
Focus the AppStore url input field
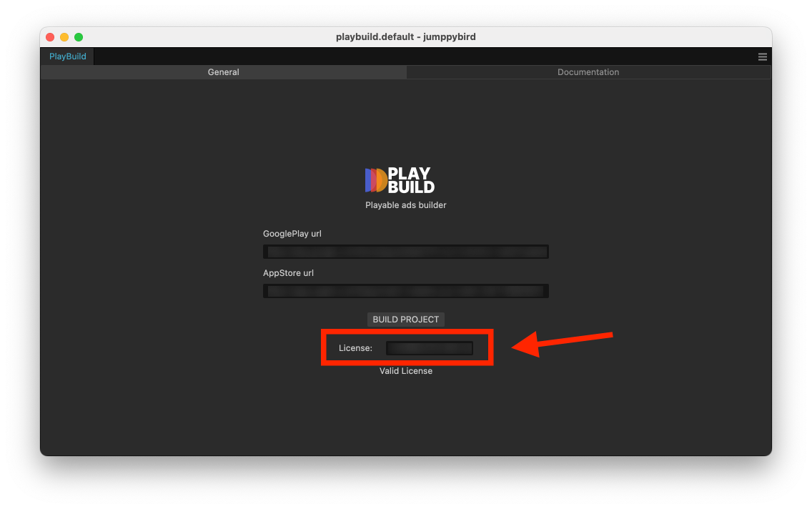tap(406, 291)
